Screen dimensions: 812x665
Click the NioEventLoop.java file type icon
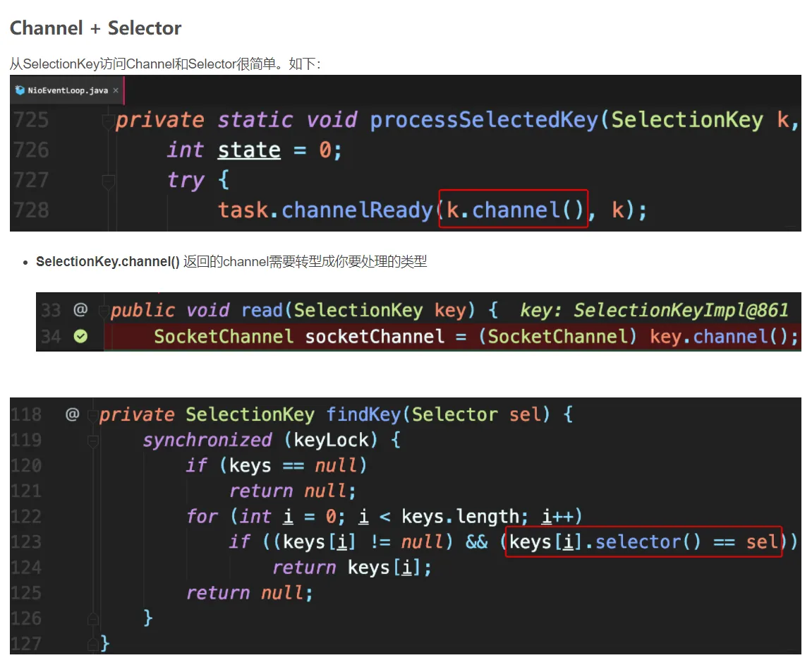(x=20, y=90)
